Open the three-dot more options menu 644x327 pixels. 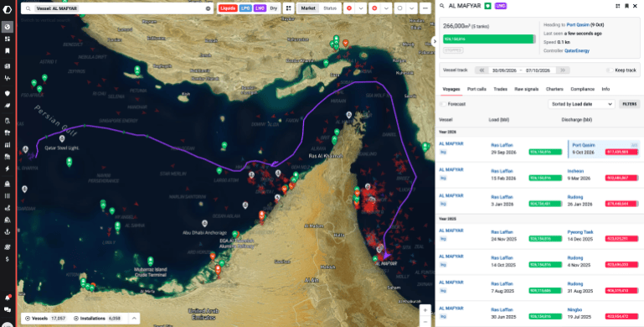pyautogui.click(x=425, y=8)
